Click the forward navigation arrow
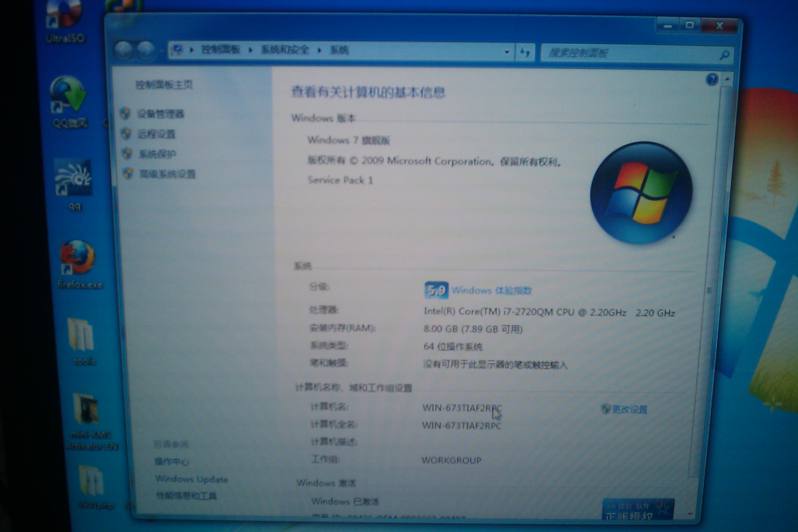798x532 pixels. tap(146, 51)
